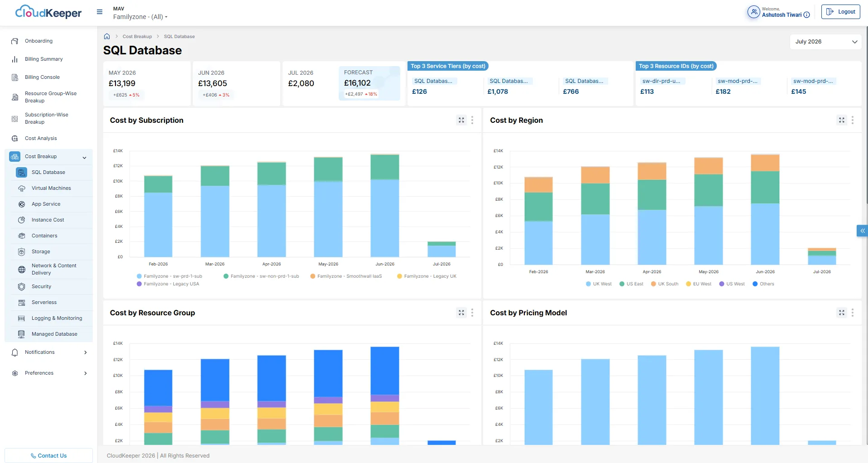Open Virtual Machines menu item

[x=51, y=188]
